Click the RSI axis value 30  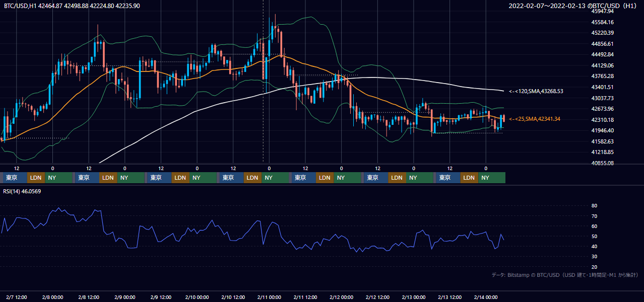595,257
